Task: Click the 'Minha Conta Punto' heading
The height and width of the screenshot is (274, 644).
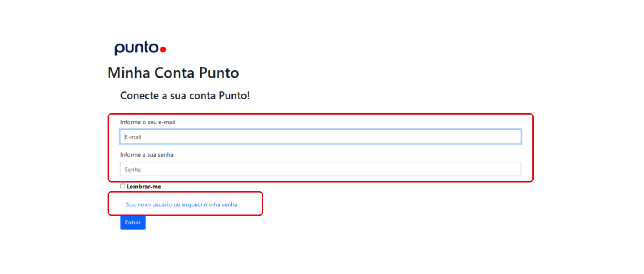Action: tap(173, 73)
